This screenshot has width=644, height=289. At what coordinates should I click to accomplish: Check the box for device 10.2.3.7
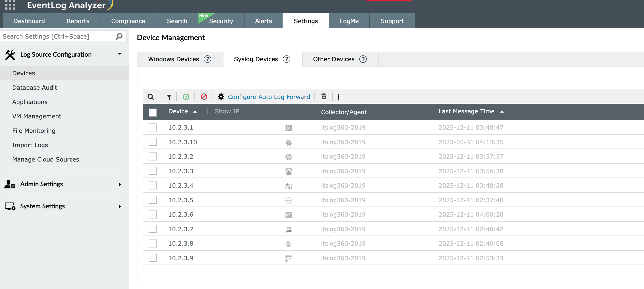153,229
